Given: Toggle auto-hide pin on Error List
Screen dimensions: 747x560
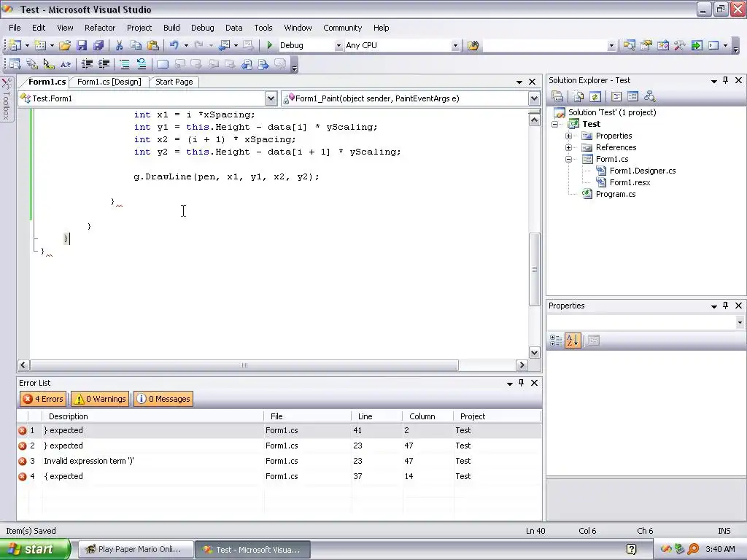Looking at the screenshot, I should (x=521, y=383).
